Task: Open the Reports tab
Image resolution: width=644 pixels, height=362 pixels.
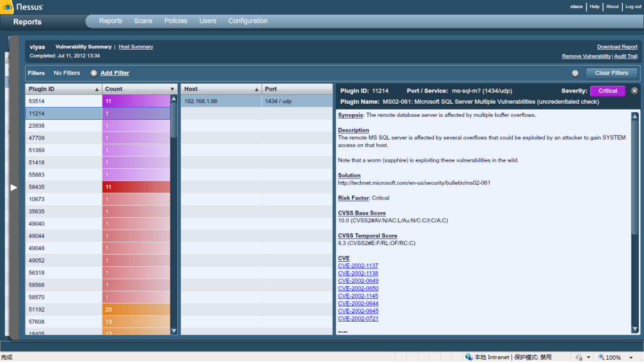Action: tap(111, 21)
